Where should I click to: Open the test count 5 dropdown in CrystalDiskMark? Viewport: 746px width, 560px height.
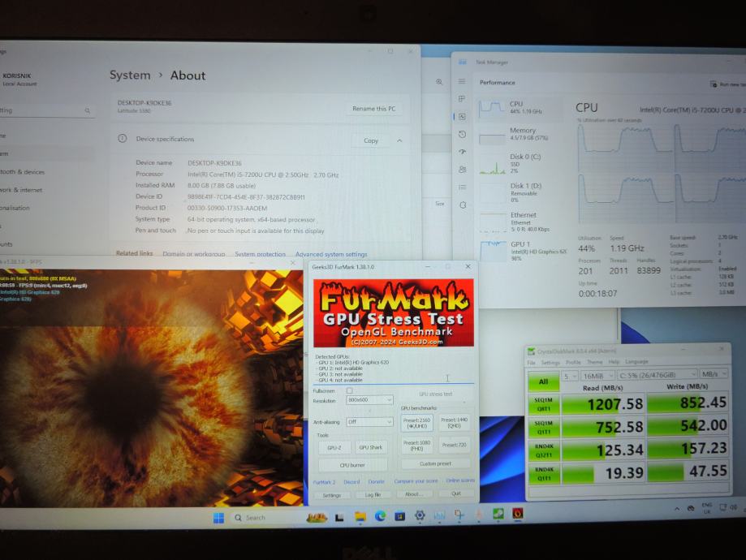[570, 376]
